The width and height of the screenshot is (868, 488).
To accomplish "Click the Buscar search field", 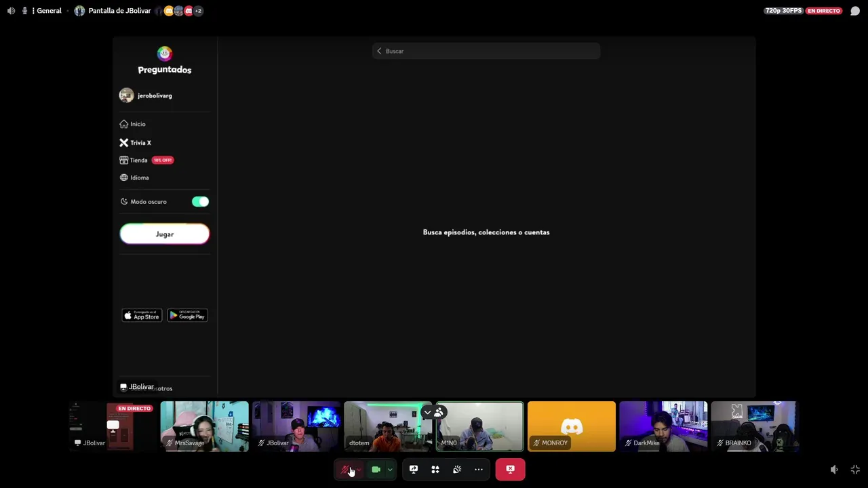I will (486, 51).
